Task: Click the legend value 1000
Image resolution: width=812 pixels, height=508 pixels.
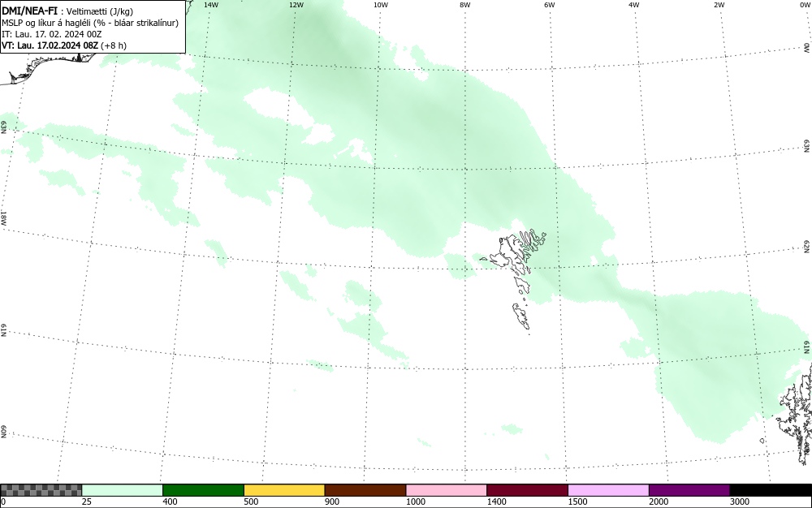Action: 416,502
